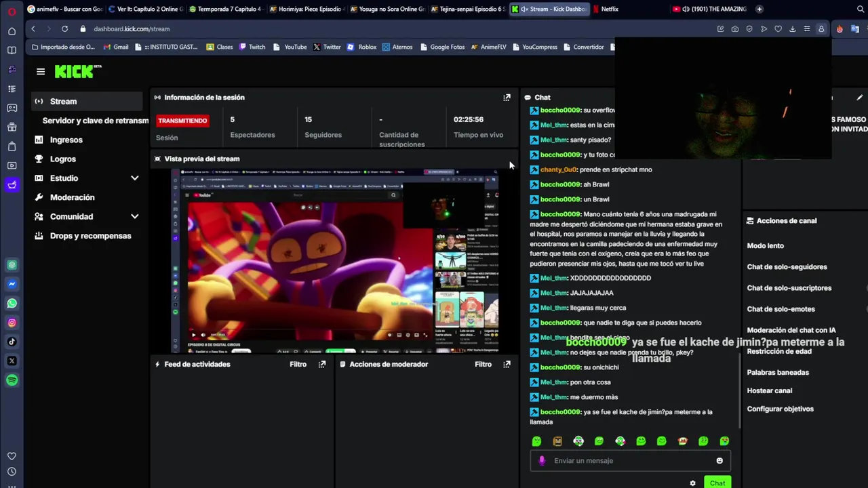Open the Opera profile account icon

coord(821,29)
